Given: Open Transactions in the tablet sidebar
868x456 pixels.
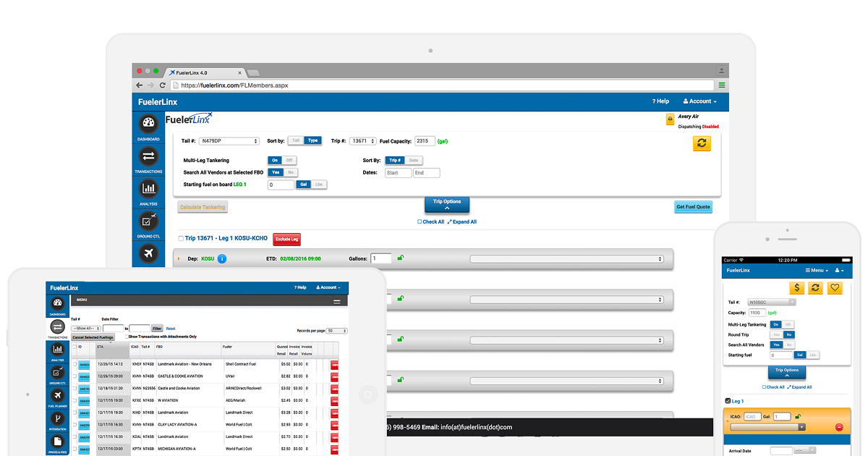Looking at the screenshot, I should coord(56,329).
